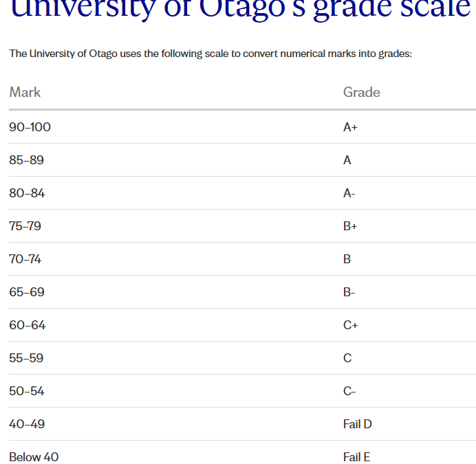The width and height of the screenshot is (476, 464).
Task: Select the C- grade cell
Action: click(x=349, y=391)
